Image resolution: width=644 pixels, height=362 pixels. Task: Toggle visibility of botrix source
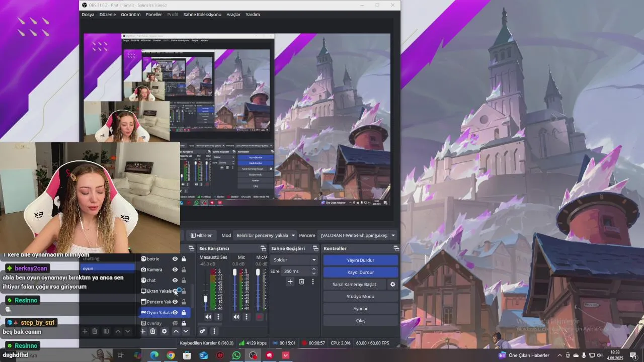[x=175, y=259]
